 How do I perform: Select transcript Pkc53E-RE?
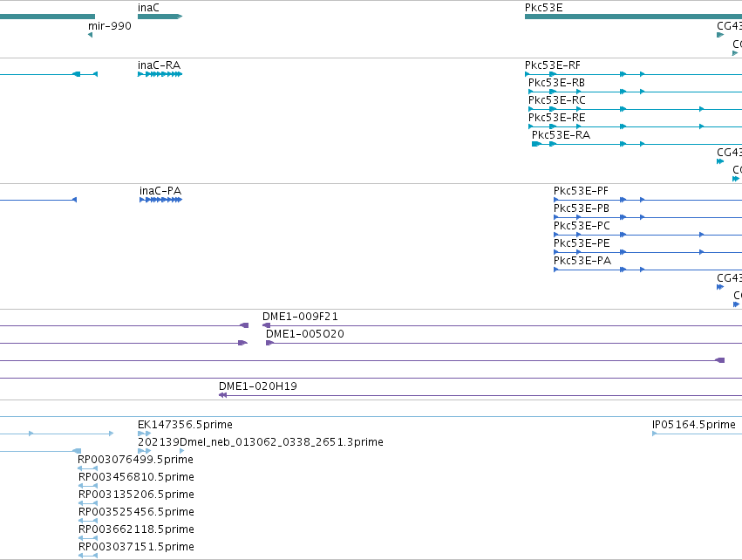[x=556, y=118]
